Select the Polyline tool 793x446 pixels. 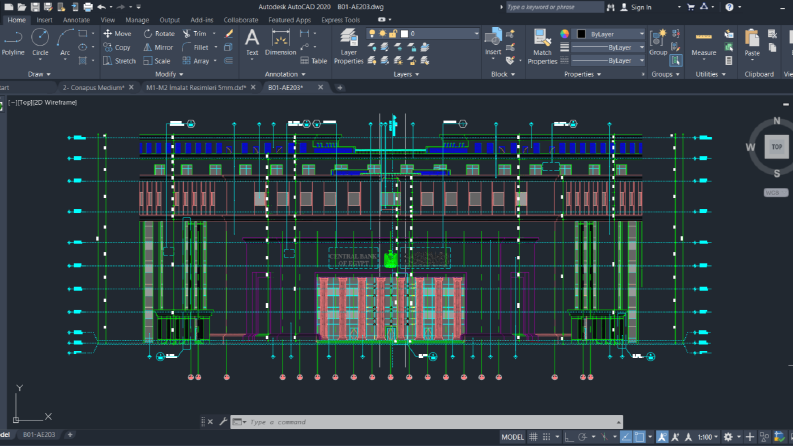pyautogui.click(x=13, y=42)
